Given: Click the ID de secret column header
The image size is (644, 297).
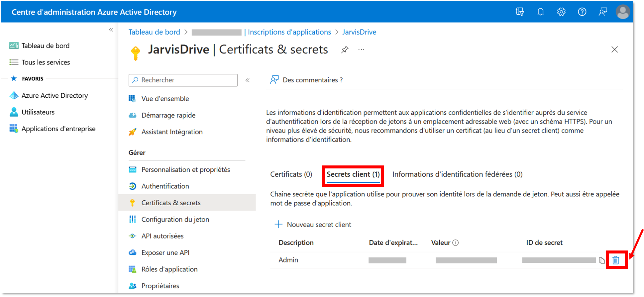Looking at the screenshot, I should tap(544, 243).
